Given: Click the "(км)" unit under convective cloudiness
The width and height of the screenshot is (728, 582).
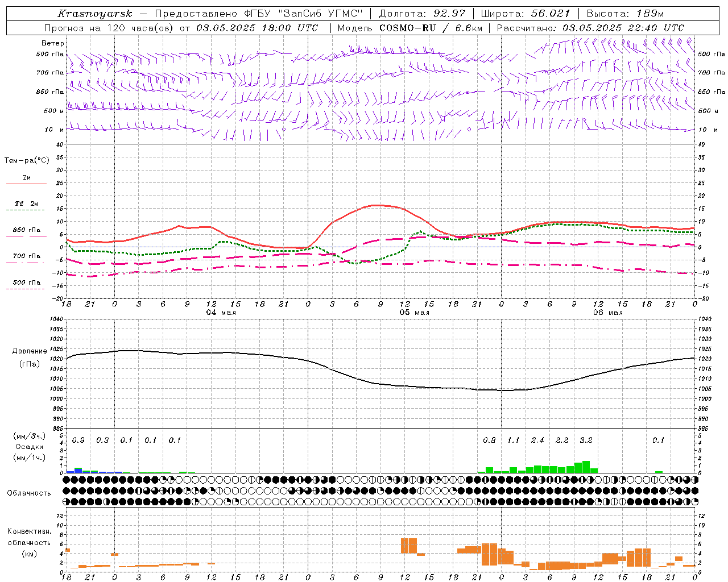Looking at the screenshot, I should pyautogui.click(x=30, y=554).
